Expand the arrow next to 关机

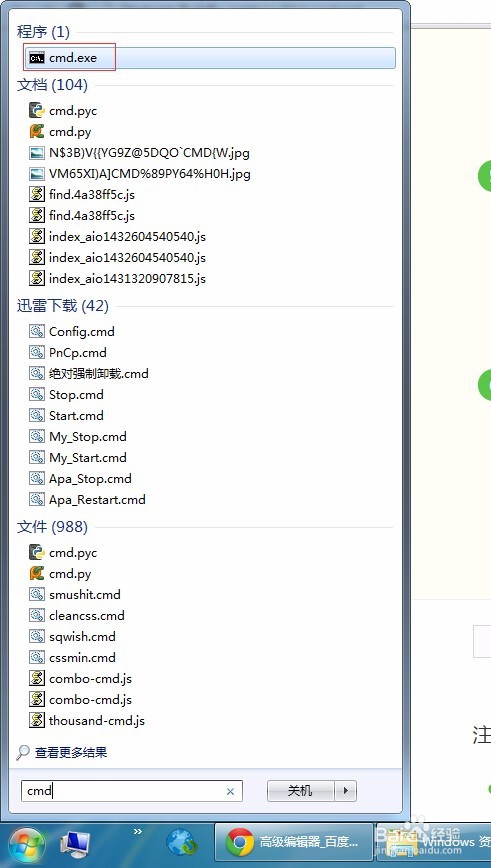pos(346,791)
